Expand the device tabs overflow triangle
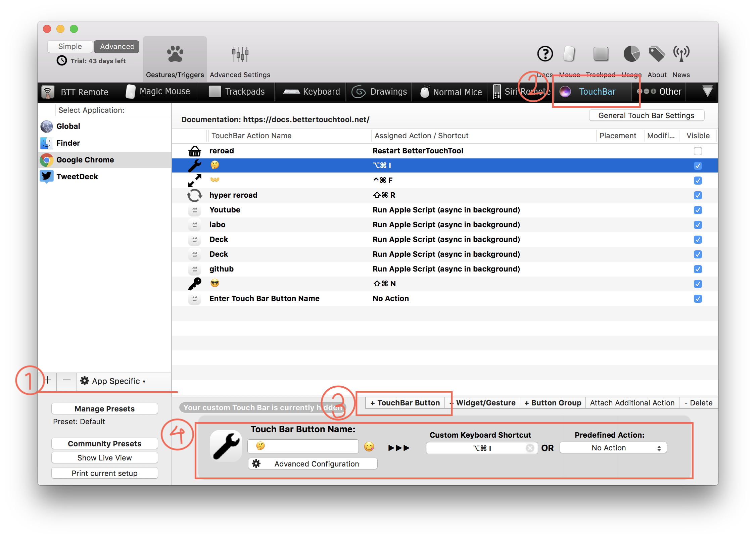The width and height of the screenshot is (756, 539). [707, 91]
